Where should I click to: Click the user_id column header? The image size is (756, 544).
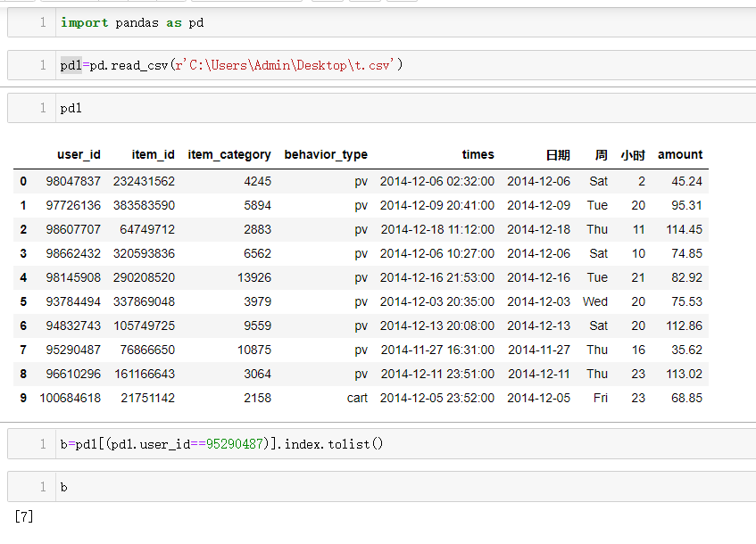coord(79,154)
